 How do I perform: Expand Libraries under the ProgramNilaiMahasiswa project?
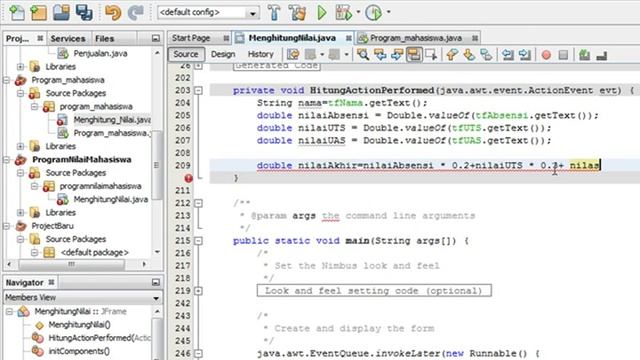[x=21, y=213]
